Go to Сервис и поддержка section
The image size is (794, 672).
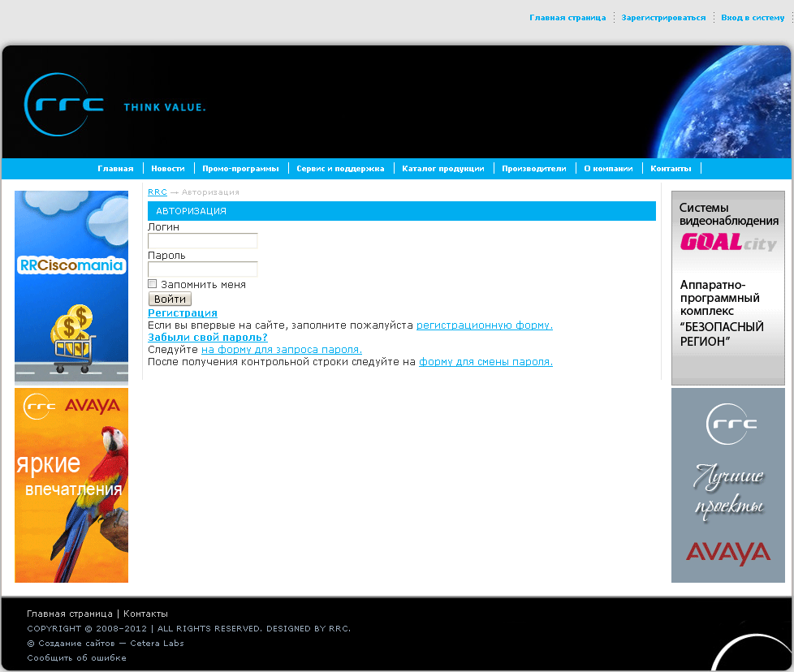pos(340,169)
